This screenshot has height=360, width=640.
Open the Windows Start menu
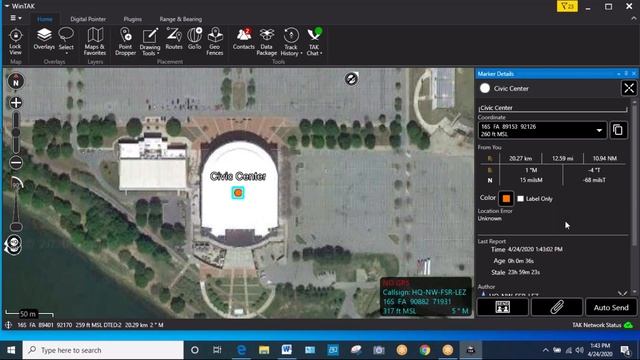11,350
